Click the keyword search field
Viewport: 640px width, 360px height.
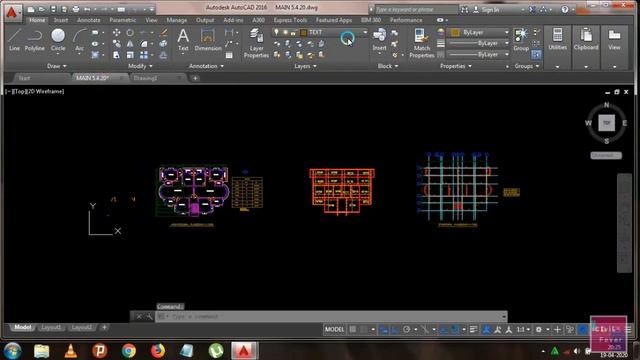point(416,9)
